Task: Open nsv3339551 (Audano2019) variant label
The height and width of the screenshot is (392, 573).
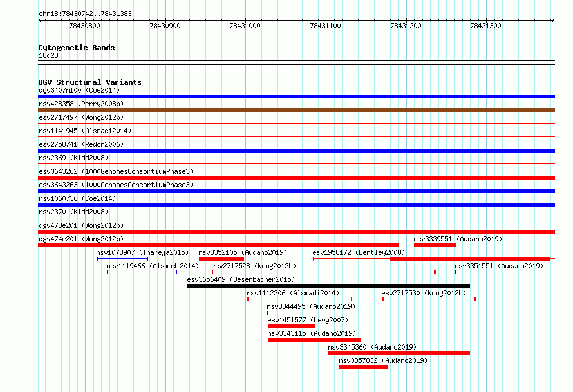Action: [458, 239]
